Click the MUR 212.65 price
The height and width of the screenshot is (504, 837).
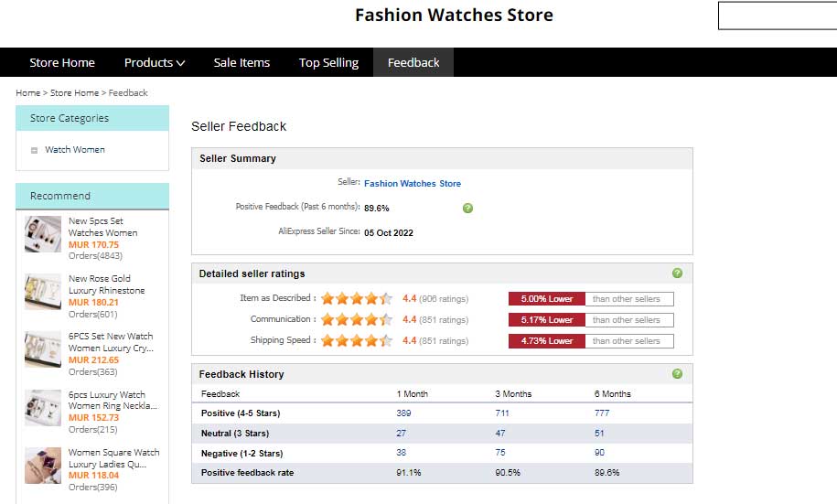pyautogui.click(x=93, y=359)
